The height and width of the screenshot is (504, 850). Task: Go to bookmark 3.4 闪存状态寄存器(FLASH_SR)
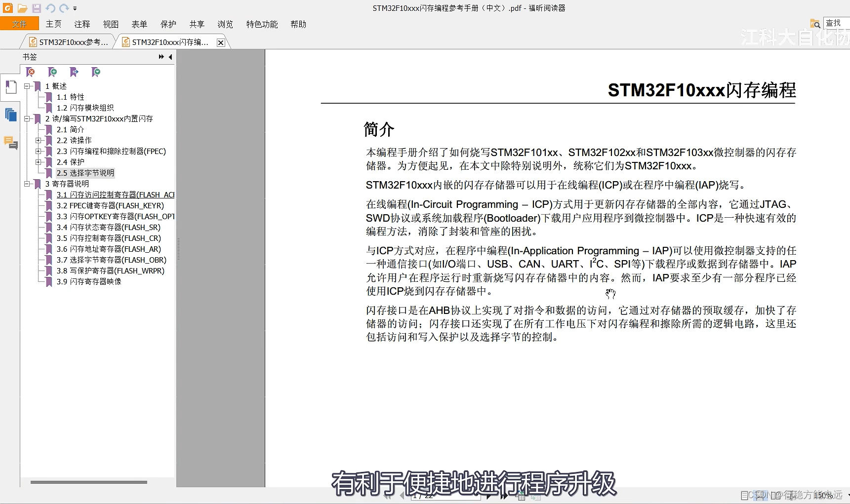(108, 227)
